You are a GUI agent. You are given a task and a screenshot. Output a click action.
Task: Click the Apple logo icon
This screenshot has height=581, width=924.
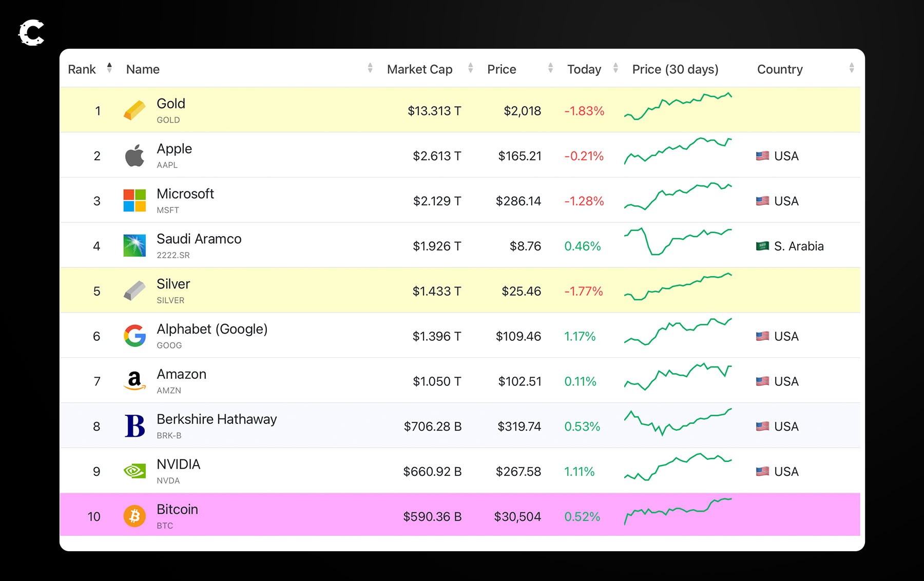134,156
